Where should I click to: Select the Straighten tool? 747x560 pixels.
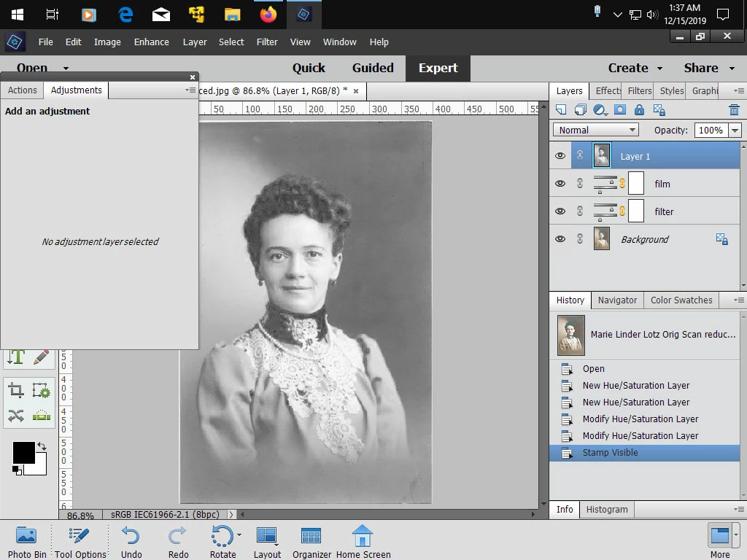pyautogui.click(x=42, y=416)
